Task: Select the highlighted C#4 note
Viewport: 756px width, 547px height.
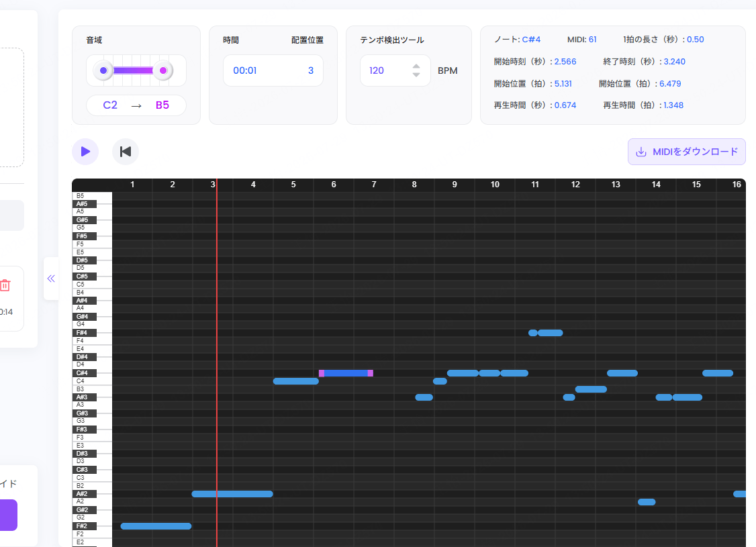Action: pyautogui.click(x=346, y=373)
